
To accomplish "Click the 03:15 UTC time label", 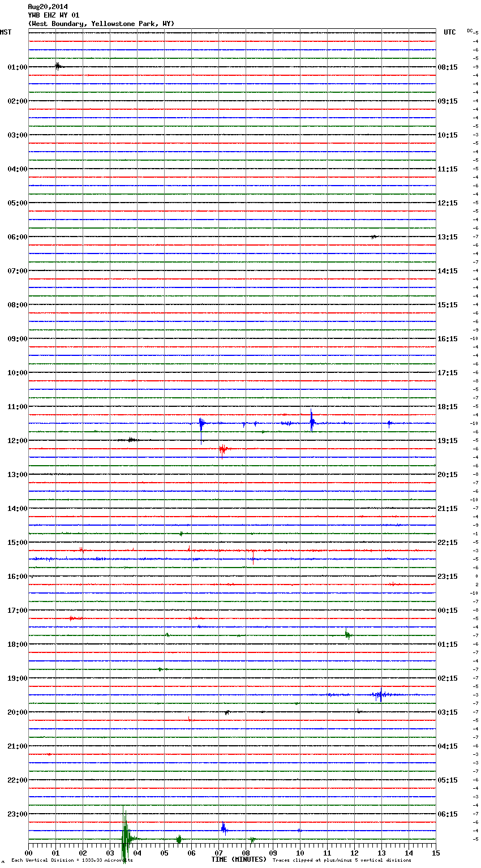I will point(448,712).
